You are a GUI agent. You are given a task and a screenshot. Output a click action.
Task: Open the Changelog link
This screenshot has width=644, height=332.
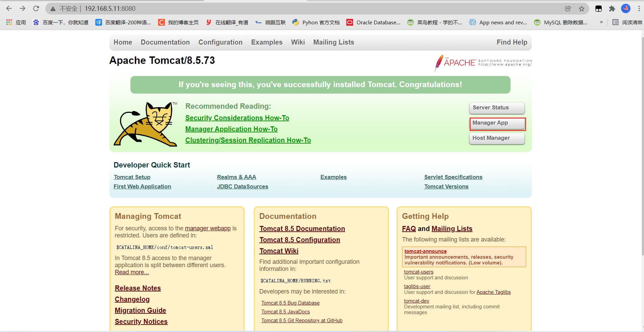point(132,299)
